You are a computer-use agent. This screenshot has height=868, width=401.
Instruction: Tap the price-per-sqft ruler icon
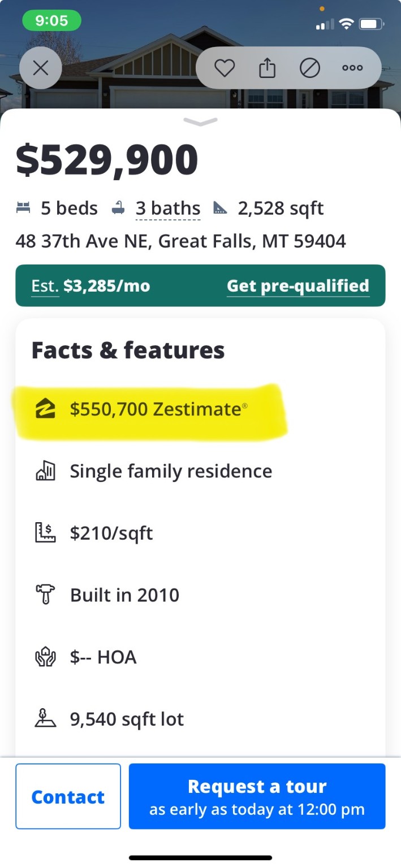45,533
